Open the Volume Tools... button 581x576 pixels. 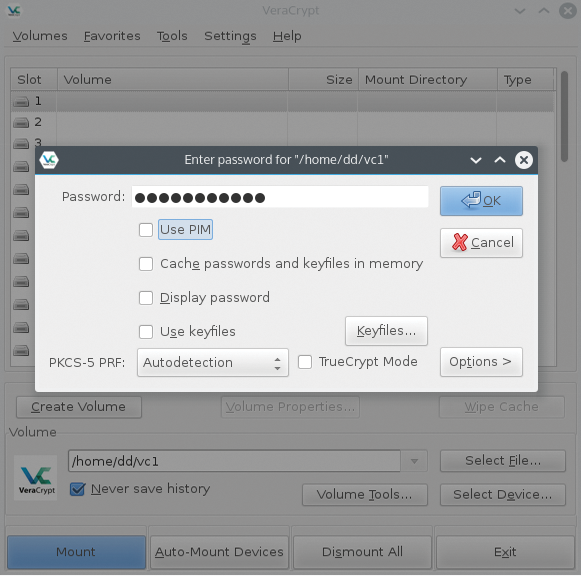[x=365, y=495]
